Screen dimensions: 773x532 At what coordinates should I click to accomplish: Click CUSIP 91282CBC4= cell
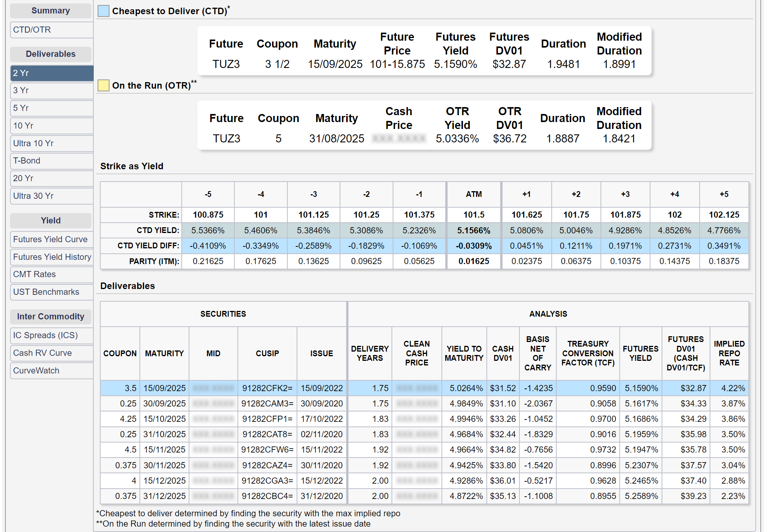[x=267, y=496]
